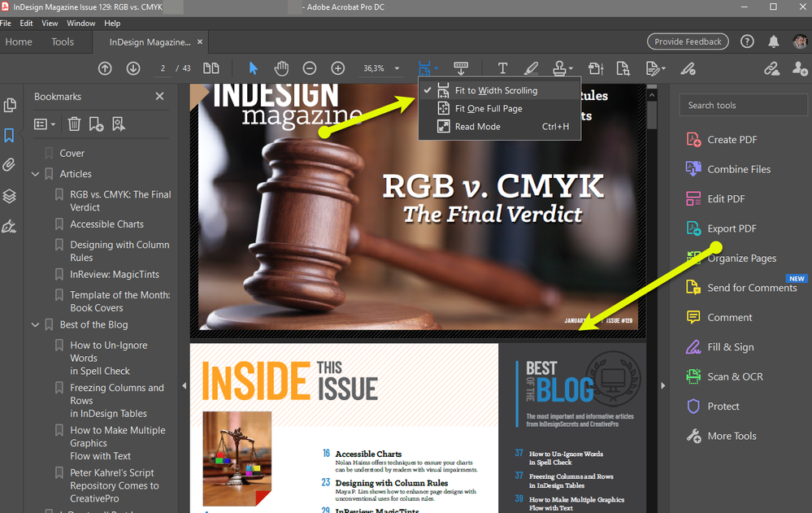Click the Search tools field
This screenshot has height=513, width=812.
click(x=743, y=105)
